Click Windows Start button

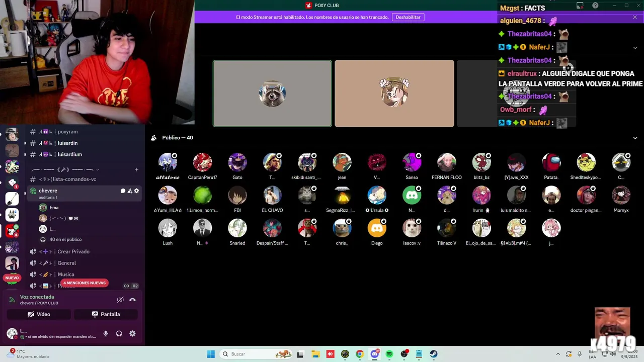211,354
